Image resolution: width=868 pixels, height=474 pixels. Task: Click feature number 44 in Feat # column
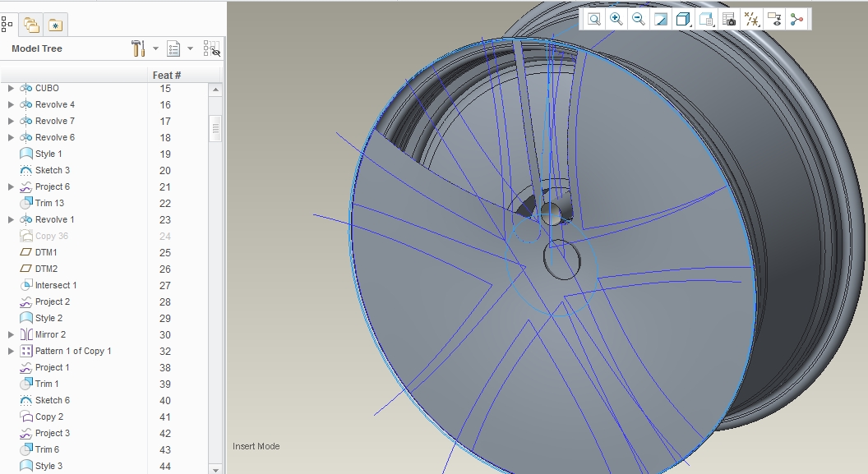click(x=165, y=467)
